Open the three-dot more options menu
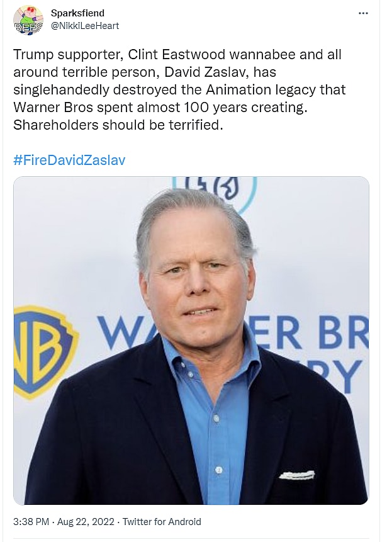Image resolution: width=392 pixels, height=542 pixels. (362, 13)
